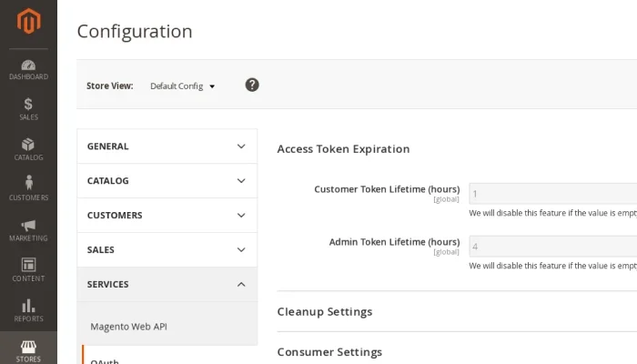
Task: Click the help question mark icon
Action: coord(252,85)
